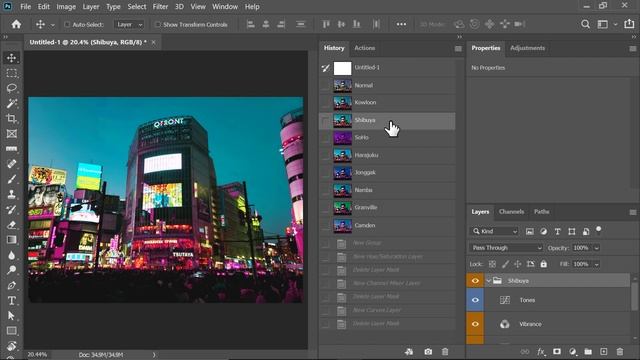Create a new group folder icon
Image resolution: width=640 pixels, height=360 pixels.
(588, 352)
